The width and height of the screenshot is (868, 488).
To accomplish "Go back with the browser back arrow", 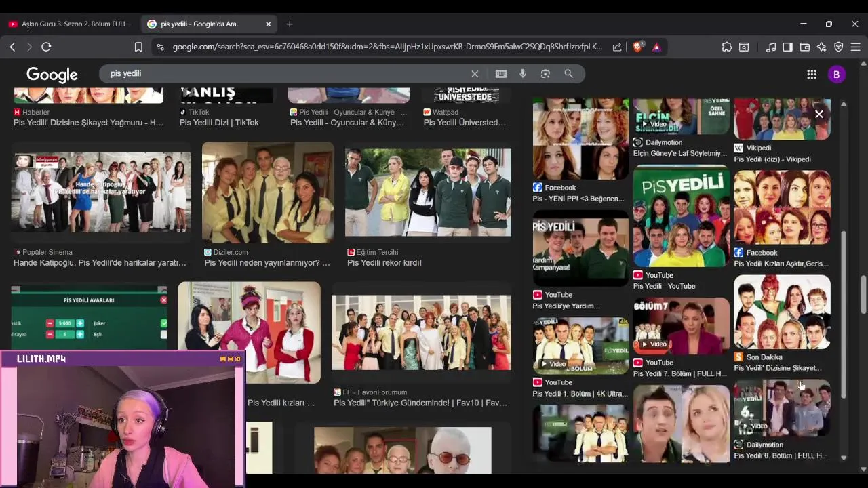I will point(12,47).
